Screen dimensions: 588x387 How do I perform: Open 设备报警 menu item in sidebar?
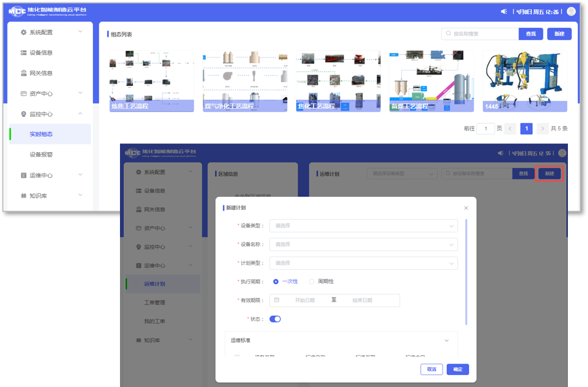41,155
